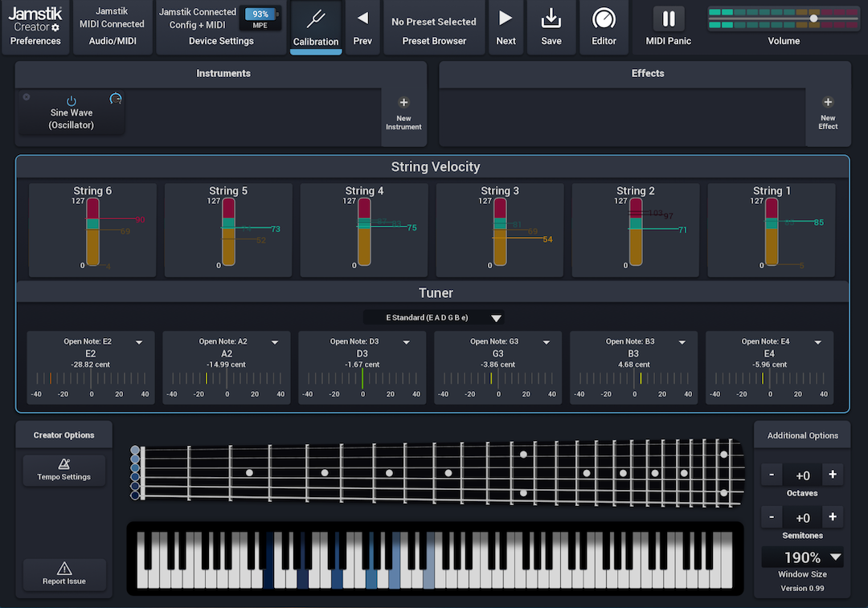This screenshot has width=868, height=608.
Task: Click the +0 Semitones value field
Action: tap(802, 518)
